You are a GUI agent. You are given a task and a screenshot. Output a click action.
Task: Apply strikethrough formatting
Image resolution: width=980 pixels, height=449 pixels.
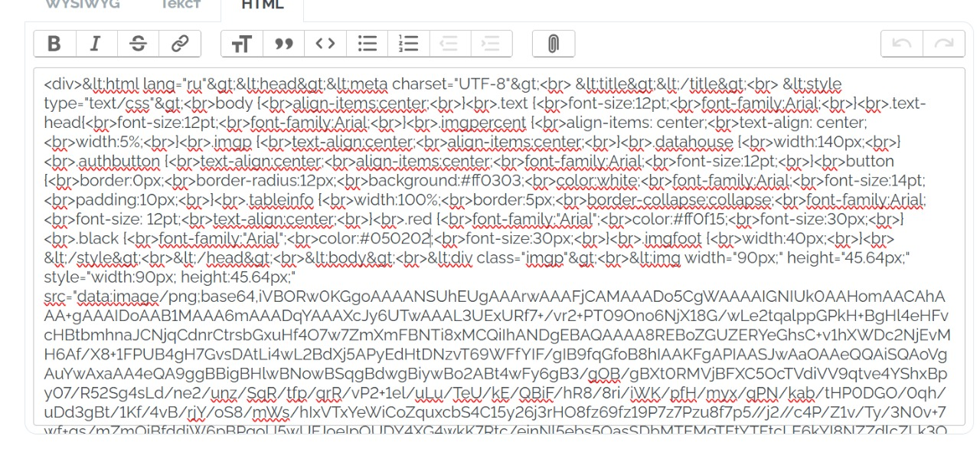[138, 44]
